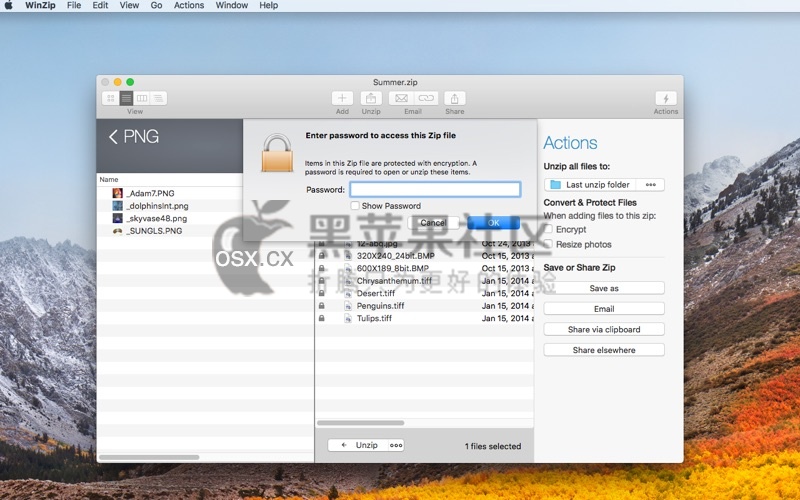Click the Email button in Actions pane

(x=604, y=309)
